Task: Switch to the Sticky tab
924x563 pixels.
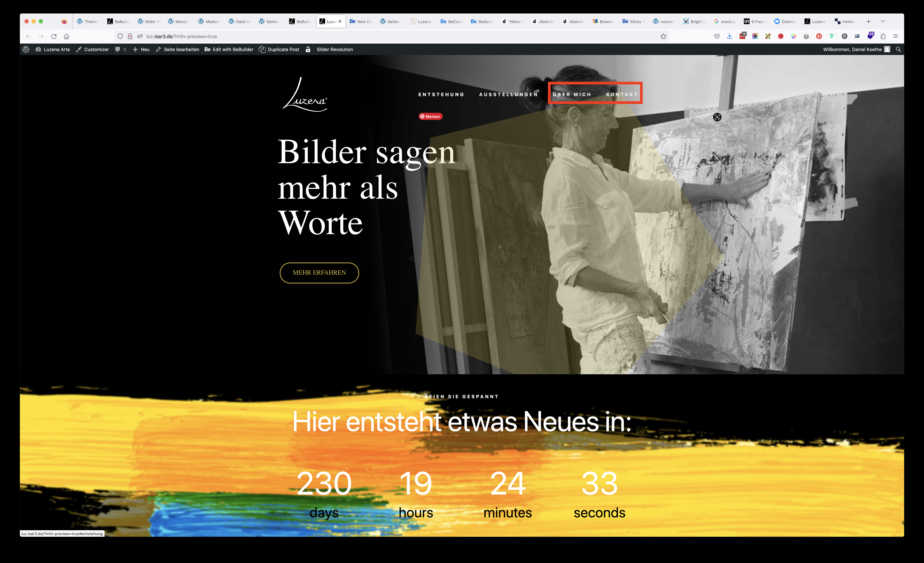Action: 634,21
